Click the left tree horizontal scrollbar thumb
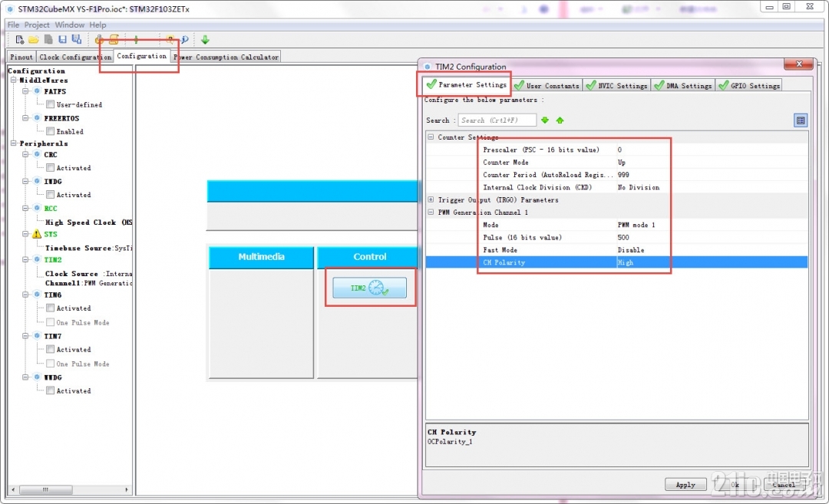Image resolution: width=829 pixels, height=504 pixels. pyautogui.click(x=45, y=489)
